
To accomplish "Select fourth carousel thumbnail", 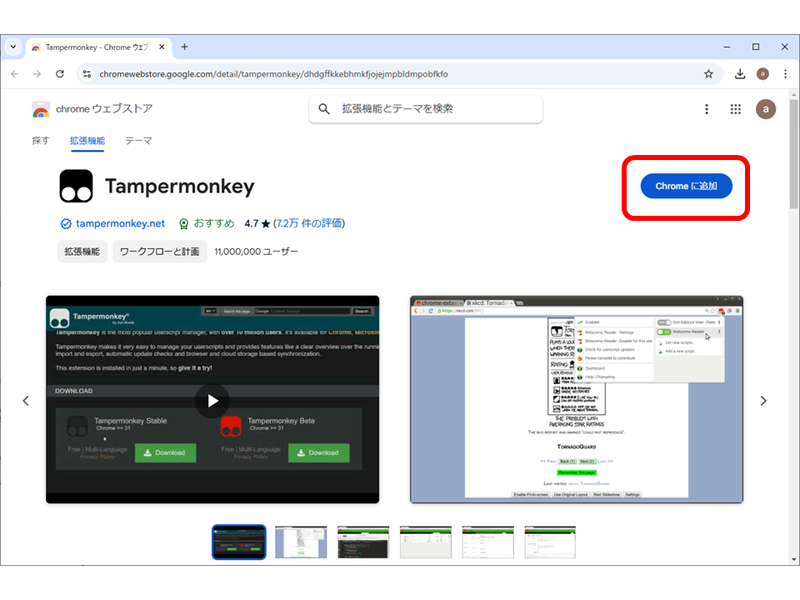I will pyautogui.click(x=426, y=542).
